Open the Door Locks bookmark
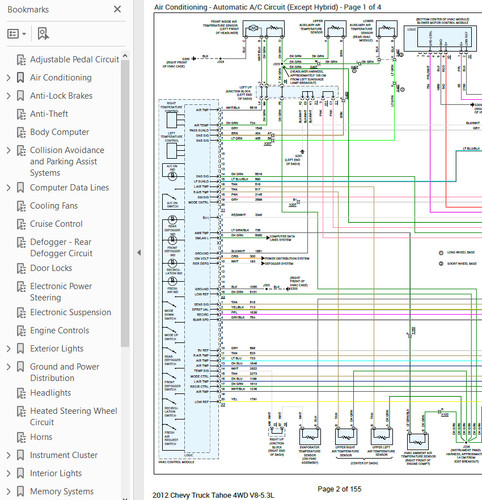The image size is (482, 500). pos(51,268)
